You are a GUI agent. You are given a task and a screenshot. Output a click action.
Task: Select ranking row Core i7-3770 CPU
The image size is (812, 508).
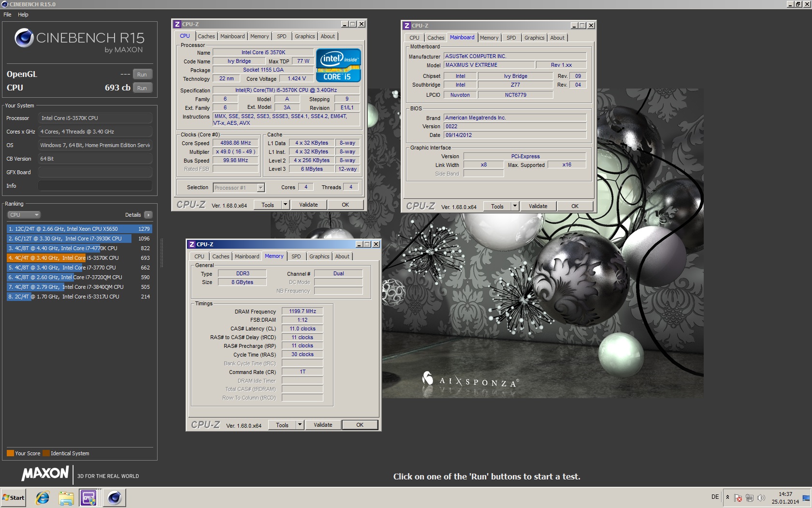point(79,268)
